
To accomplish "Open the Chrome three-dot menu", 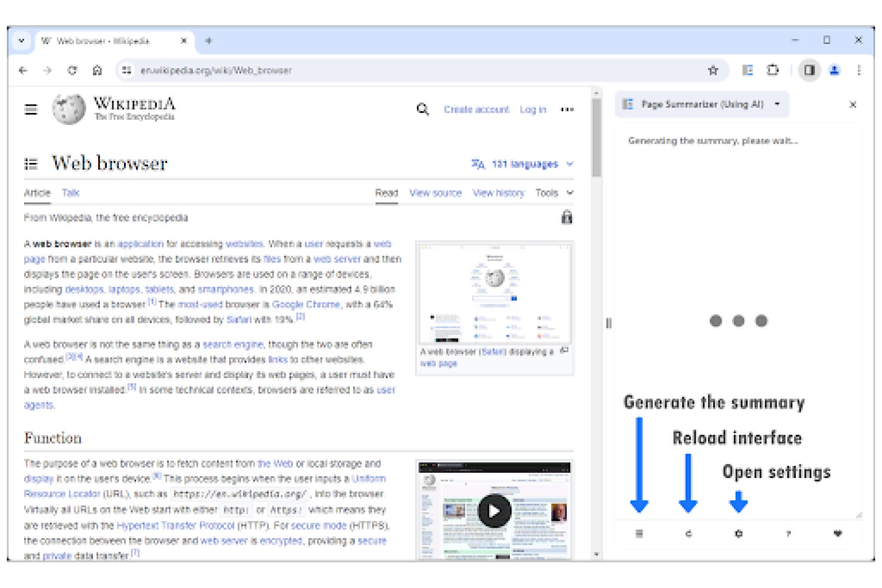I will (859, 71).
